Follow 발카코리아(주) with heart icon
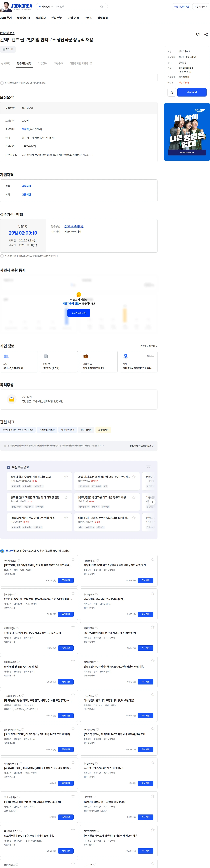210x868 pixels. [x=19, y=797]
